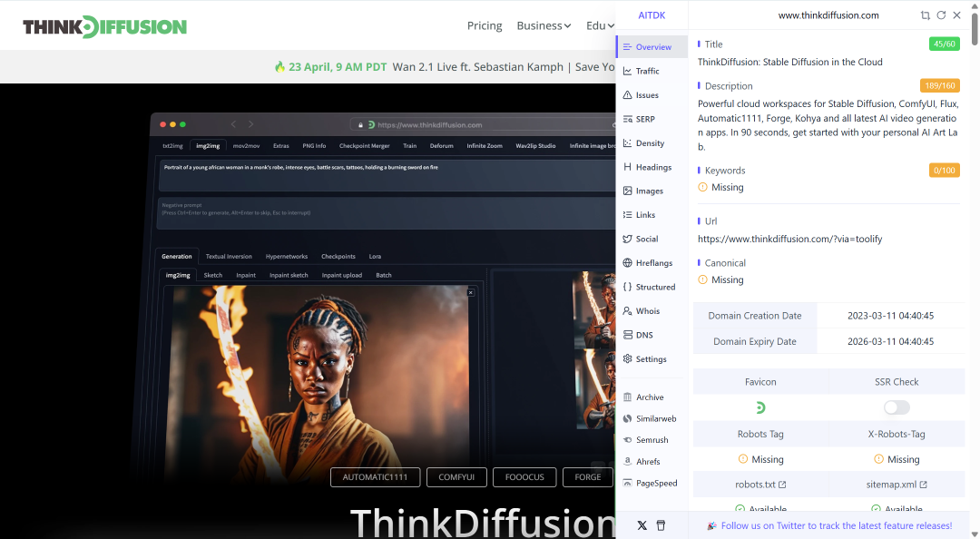
Task: Click the Domain Creation Date value 2023-03-11
Action: tap(891, 316)
